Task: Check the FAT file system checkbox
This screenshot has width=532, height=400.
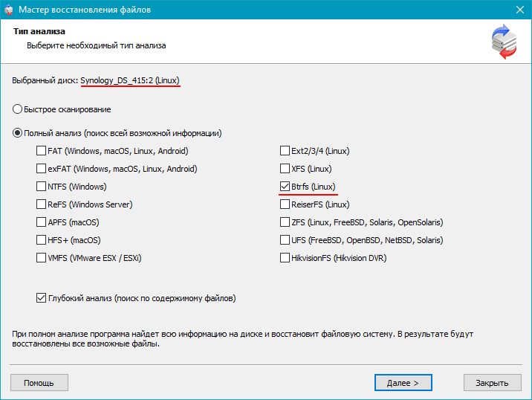Action: point(41,151)
